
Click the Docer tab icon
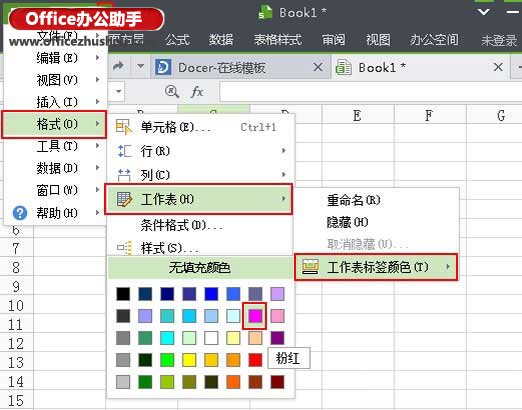click(x=163, y=67)
